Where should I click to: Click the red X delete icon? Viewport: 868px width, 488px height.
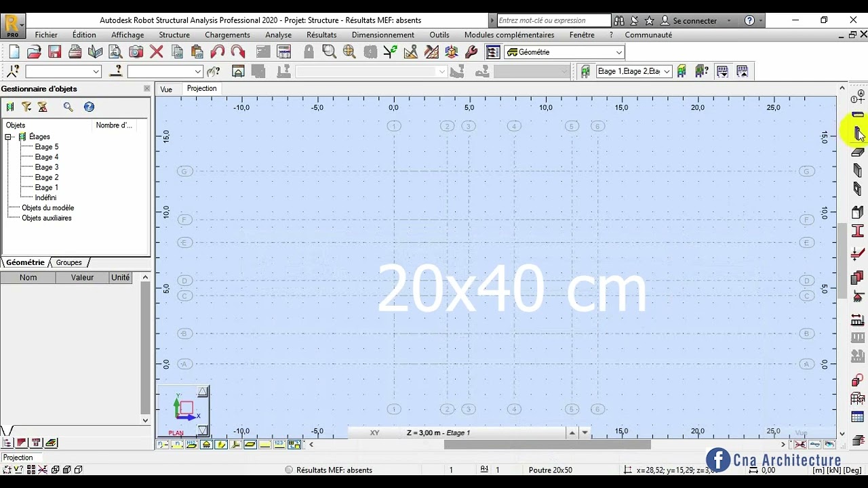click(157, 52)
